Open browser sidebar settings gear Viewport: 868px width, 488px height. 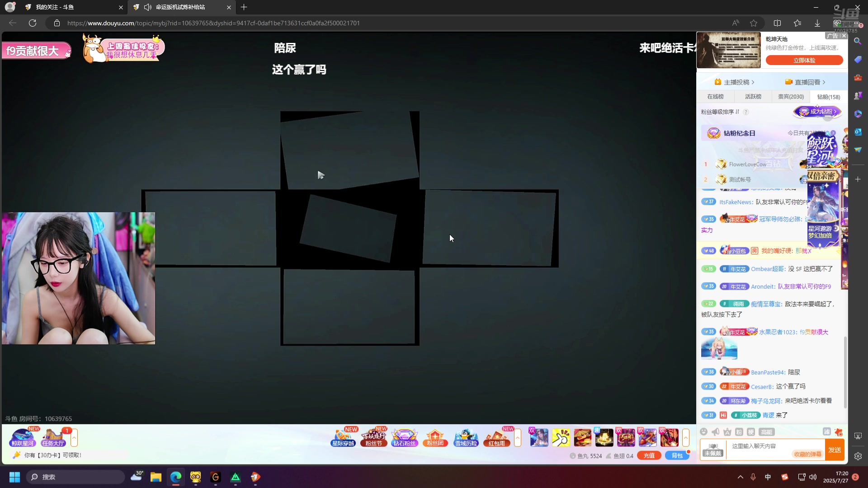(x=858, y=456)
